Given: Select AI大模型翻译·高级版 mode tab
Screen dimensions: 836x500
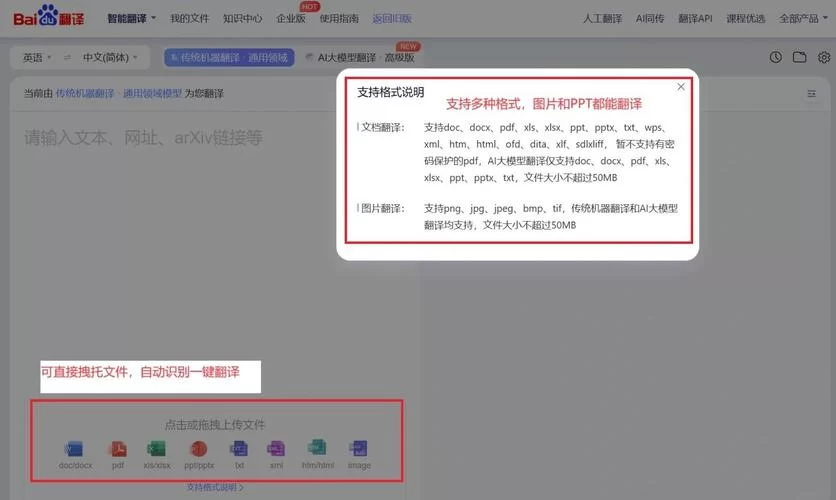Looking at the screenshot, I should point(360,57).
